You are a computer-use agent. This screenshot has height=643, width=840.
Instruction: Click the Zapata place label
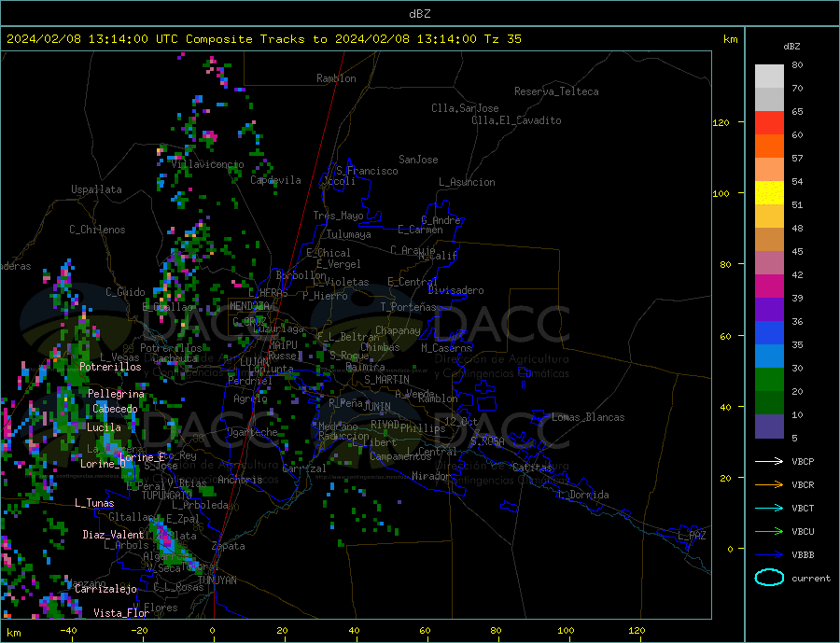click(x=229, y=546)
